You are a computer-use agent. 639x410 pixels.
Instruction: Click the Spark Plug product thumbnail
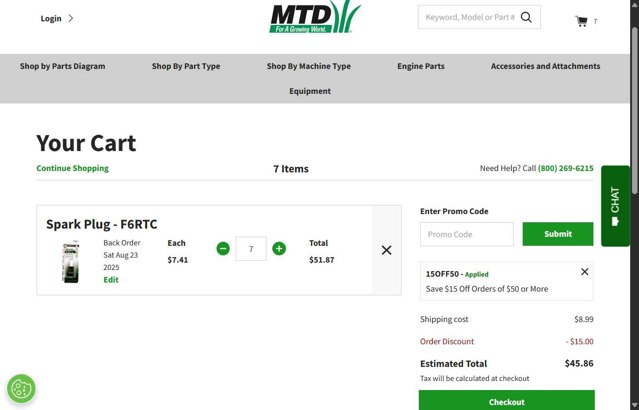click(x=71, y=262)
